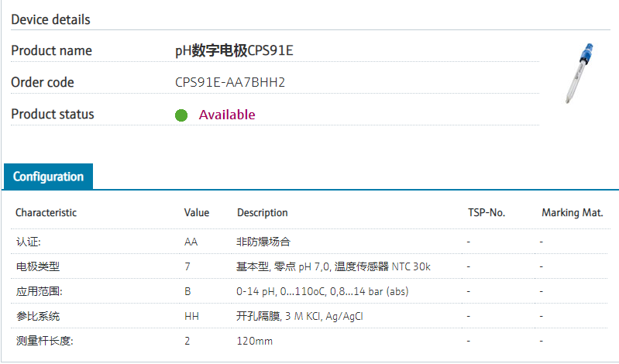Click the 0-14 pH range description
619x364 pixels.
pyautogui.click(x=322, y=291)
